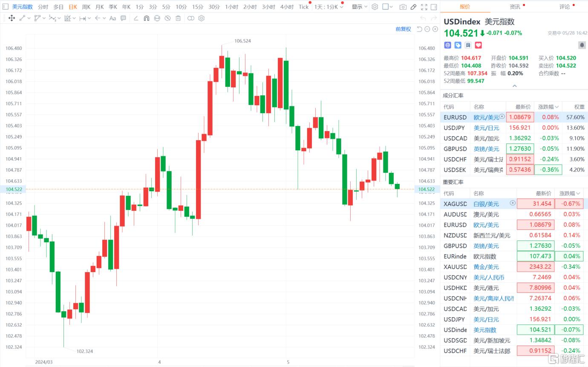Click the undo arrow in drawing bar

click(423, 18)
